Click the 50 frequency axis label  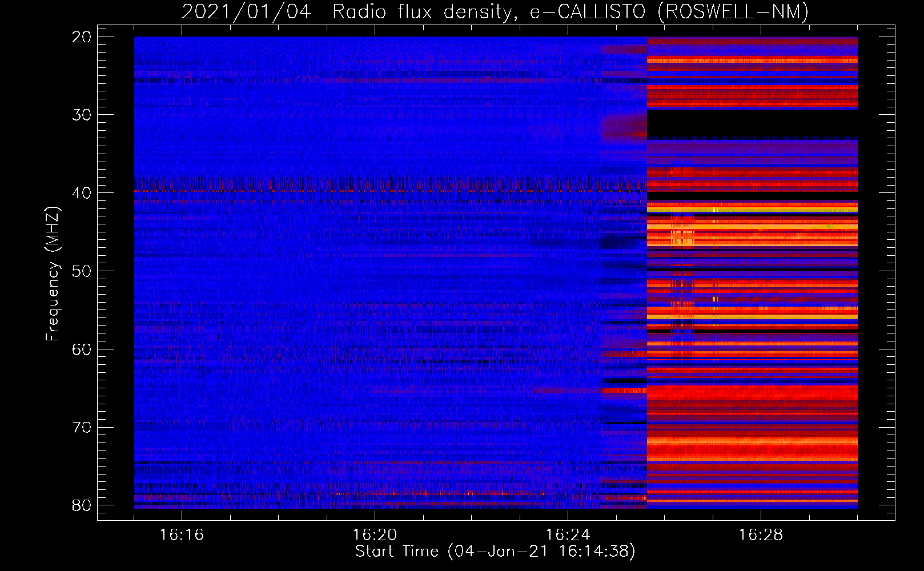(x=82, y=271)
